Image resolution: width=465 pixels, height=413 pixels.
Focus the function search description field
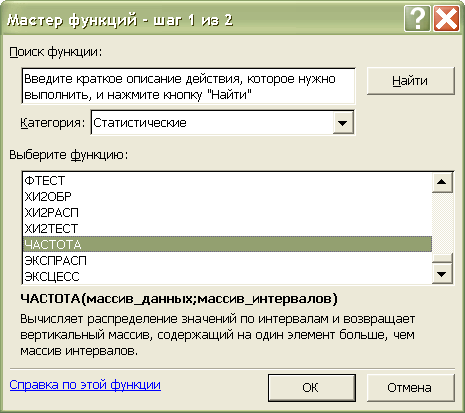[x=188, y=87]
